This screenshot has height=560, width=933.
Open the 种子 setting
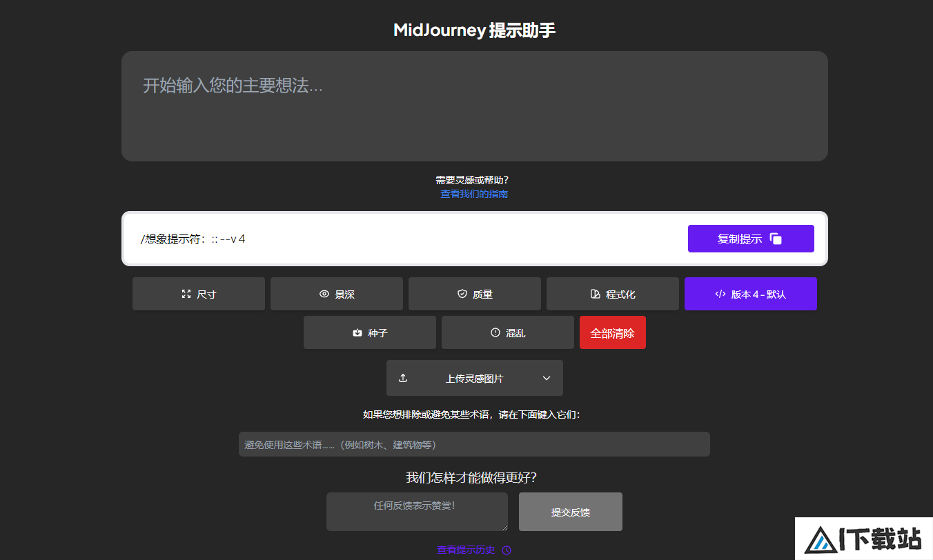[x=370, y=332]
